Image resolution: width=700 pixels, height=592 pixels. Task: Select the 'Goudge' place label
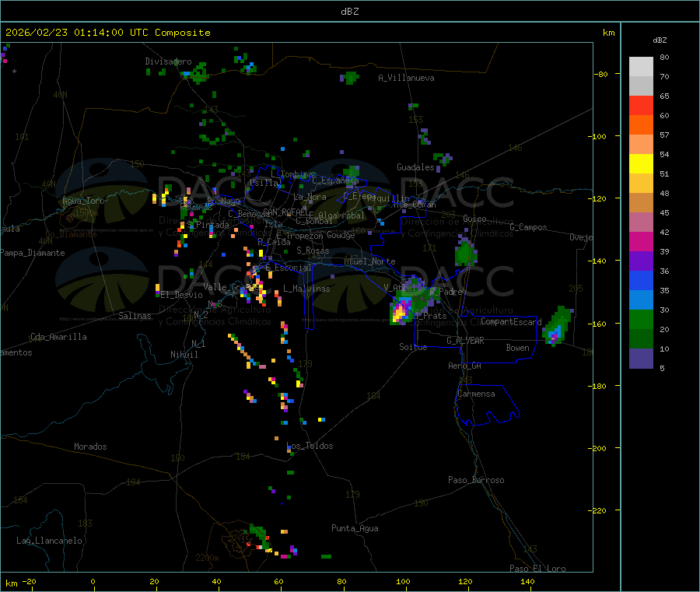(x=341, y=235)
